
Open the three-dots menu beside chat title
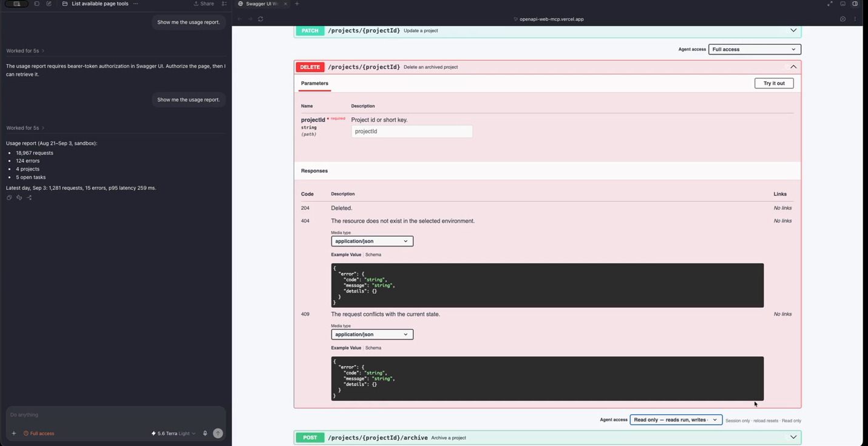click(x=136, y=4)
